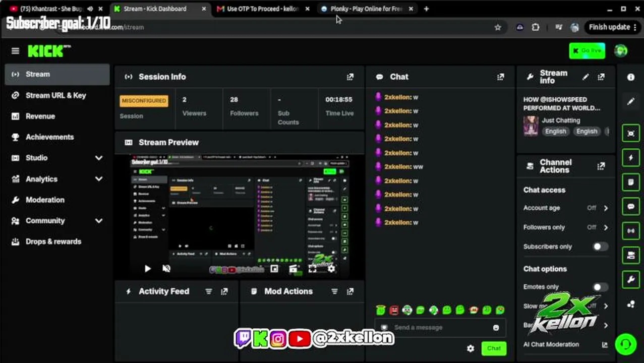644x363 pixels.
Task: Open Drops & rewards page
Action: tap(58, 241)
